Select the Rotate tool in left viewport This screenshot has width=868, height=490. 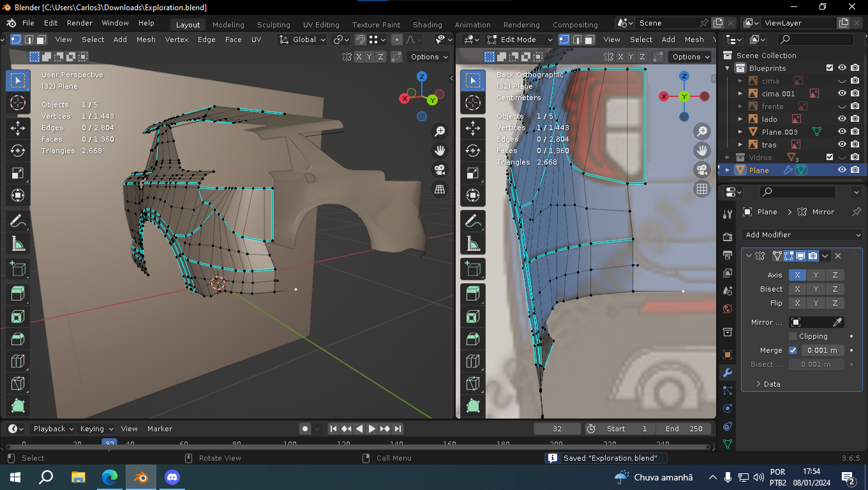click(18, 150)
